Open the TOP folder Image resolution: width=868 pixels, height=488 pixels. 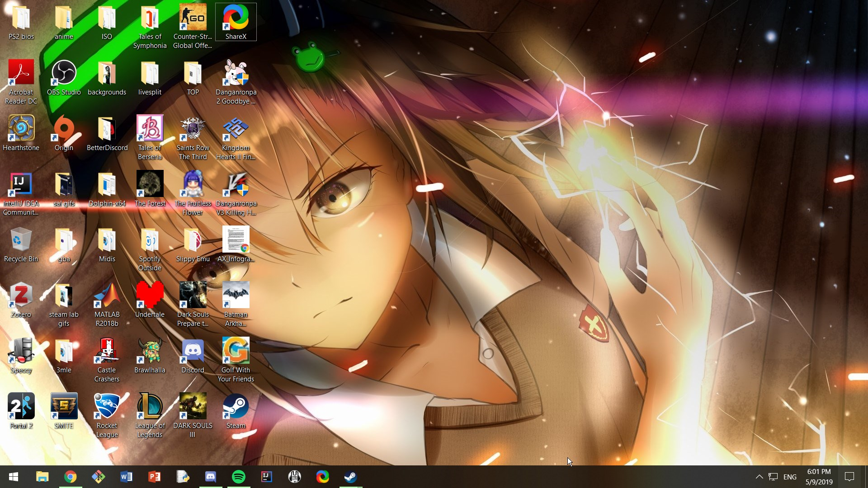click(193, 78)
